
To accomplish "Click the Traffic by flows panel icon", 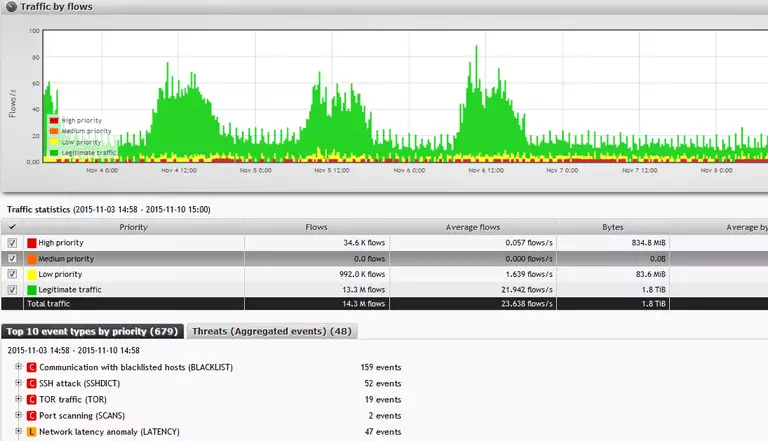I will [10, 7].
